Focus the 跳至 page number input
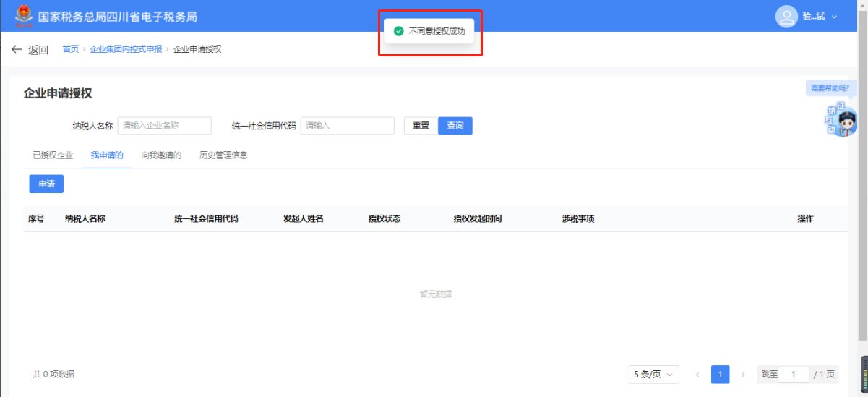The width and height of the screenshot is (868, 397). (x=794, y=374)
